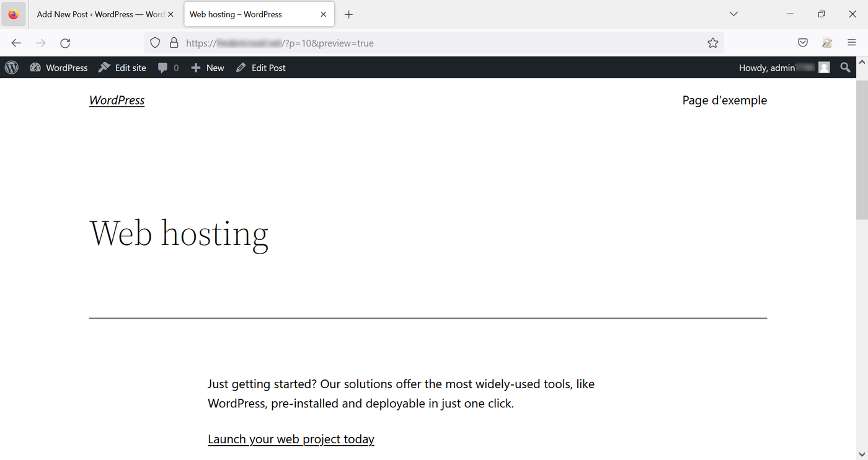Bookmark this page using the star icon
The image size is (868, 460).
tap(712, 43)
